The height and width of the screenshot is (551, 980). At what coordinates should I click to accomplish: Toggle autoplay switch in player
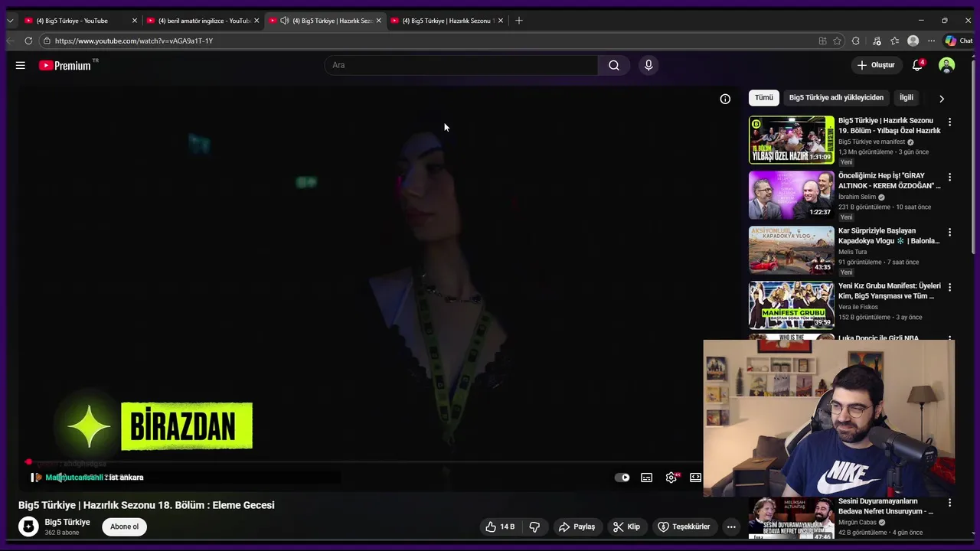click(622, 478)
